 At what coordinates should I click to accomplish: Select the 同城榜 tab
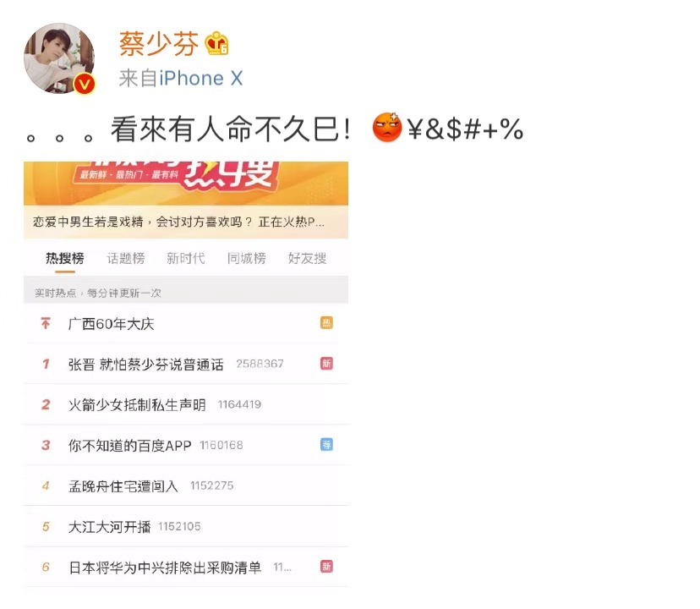246,258
